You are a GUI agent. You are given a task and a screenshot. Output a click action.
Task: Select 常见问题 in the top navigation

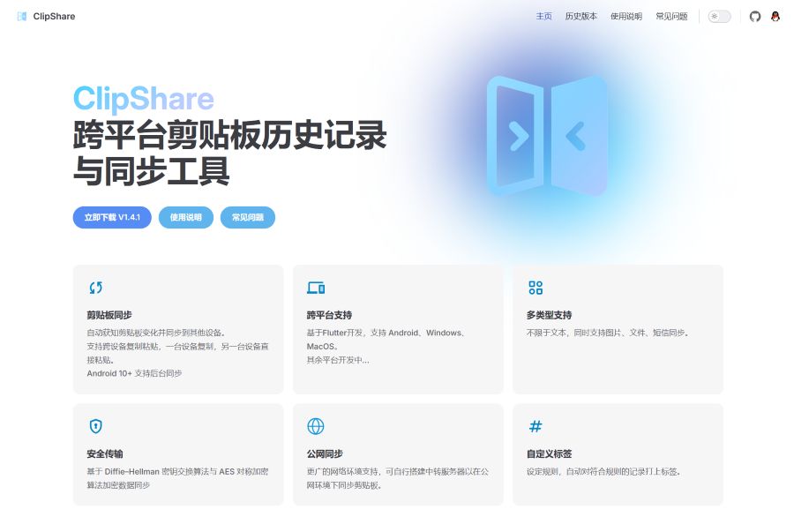point(671,16)
